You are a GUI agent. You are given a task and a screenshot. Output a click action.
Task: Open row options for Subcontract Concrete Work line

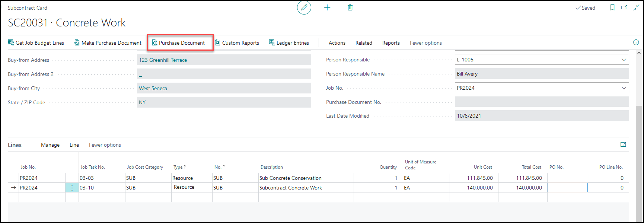(x=72, y=188)
